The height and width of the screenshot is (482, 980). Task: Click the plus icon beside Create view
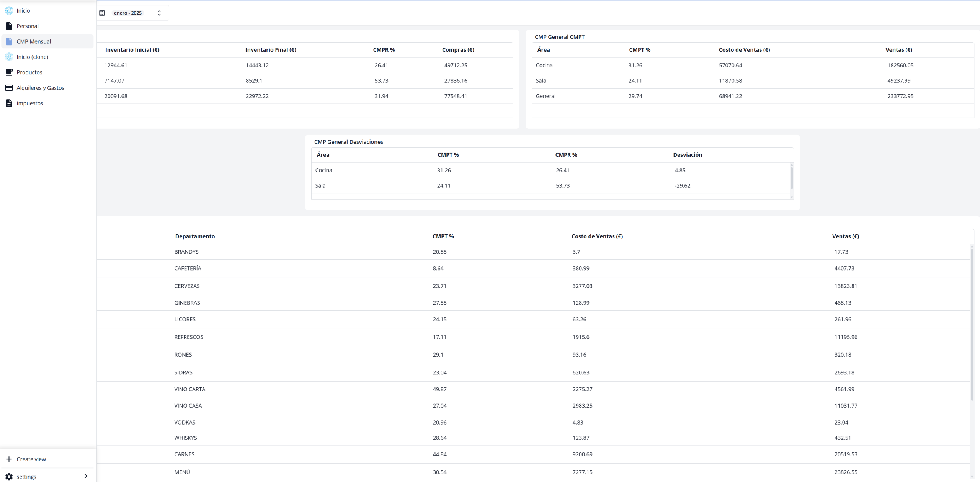[9, 459]
